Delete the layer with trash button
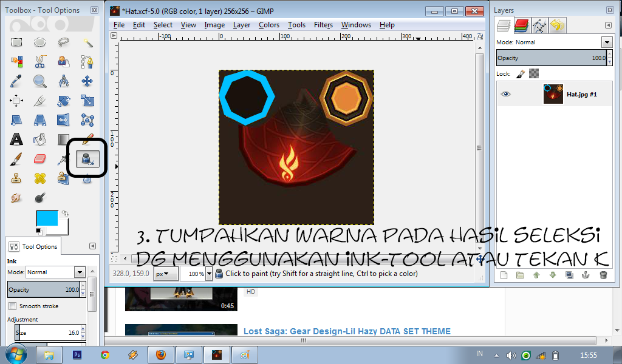 click(603, 275)
